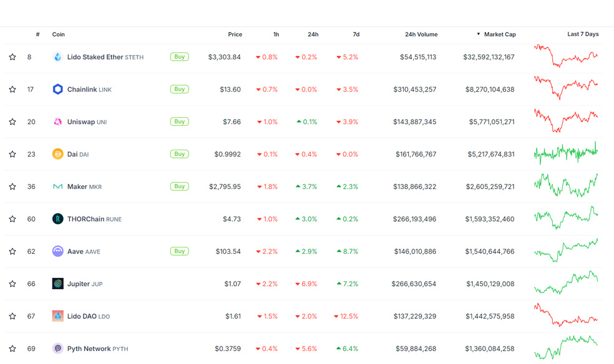Viewport: 614px width, 364px height.
Task: Select THORChain market cap $1,593,352,460
Action: pyautogui.click(x=490, y=219)
